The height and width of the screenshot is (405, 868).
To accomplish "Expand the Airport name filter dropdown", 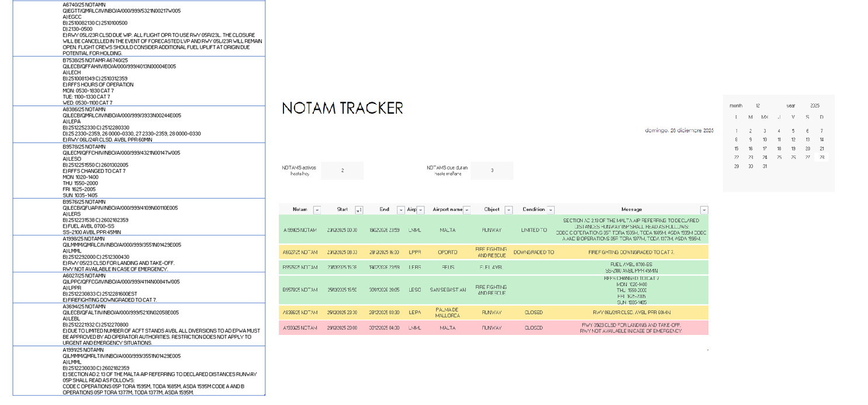I will coord(466,210).
